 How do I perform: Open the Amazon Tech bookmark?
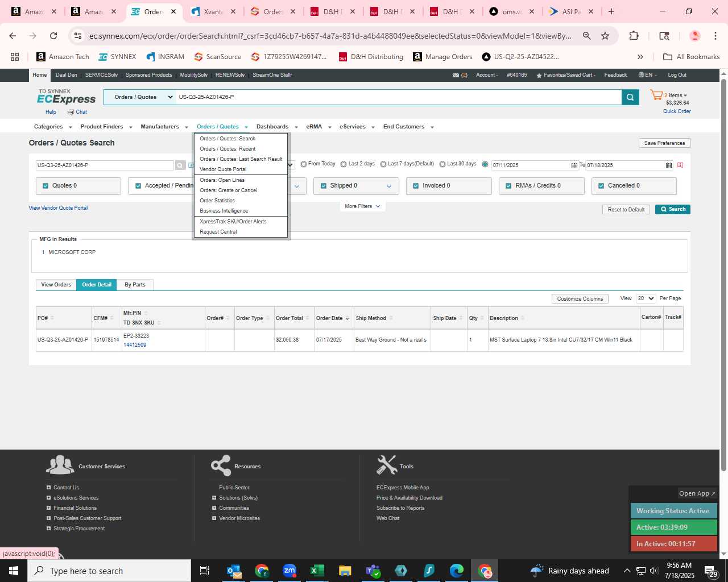(x=63, y=57)
